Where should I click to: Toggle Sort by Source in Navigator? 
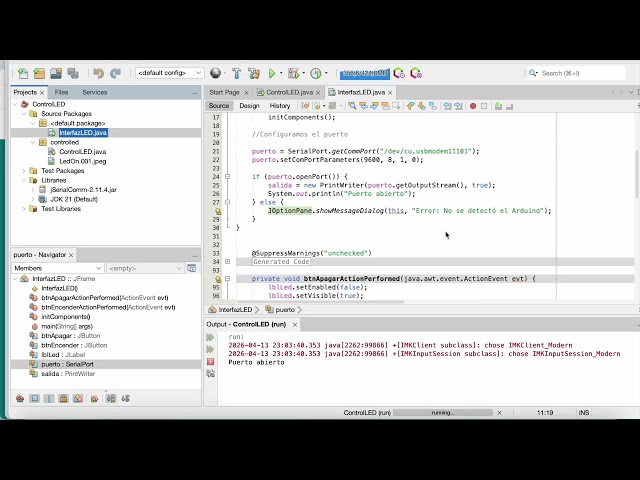[125, 398]
